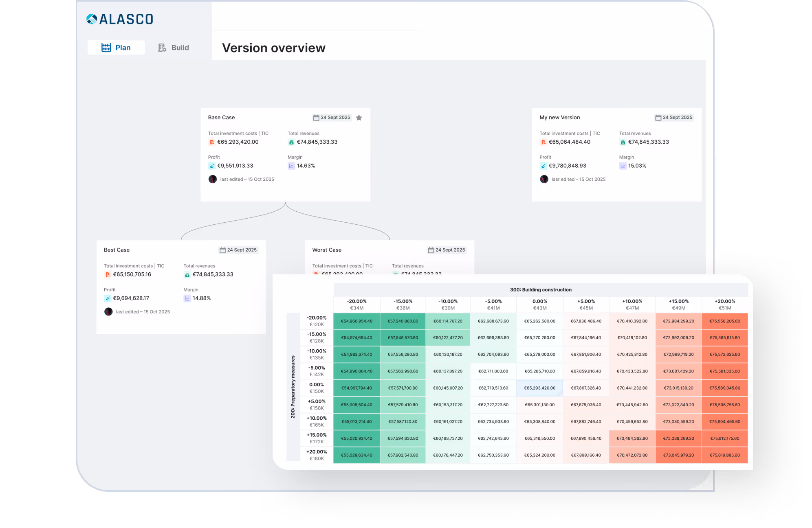Select the highlighted €65,293,420.00 matrix cell
Screen dimensions: 812x528
(x=539, y=388)
